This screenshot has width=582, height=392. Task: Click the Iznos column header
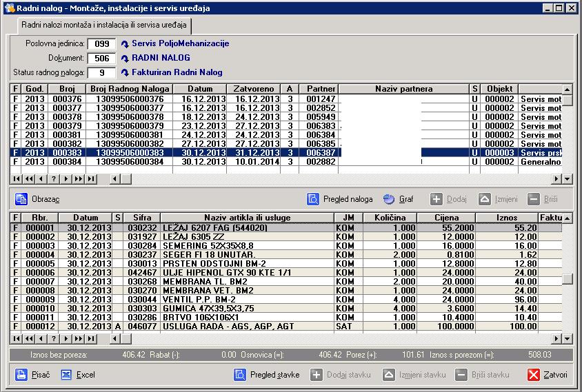(x=507, y=218)
